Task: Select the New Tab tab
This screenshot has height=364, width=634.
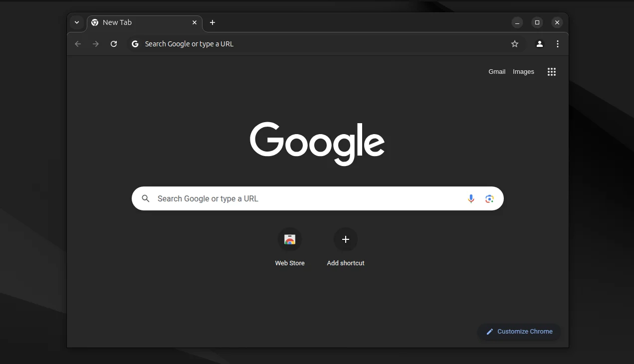Action: pos(139,22)
